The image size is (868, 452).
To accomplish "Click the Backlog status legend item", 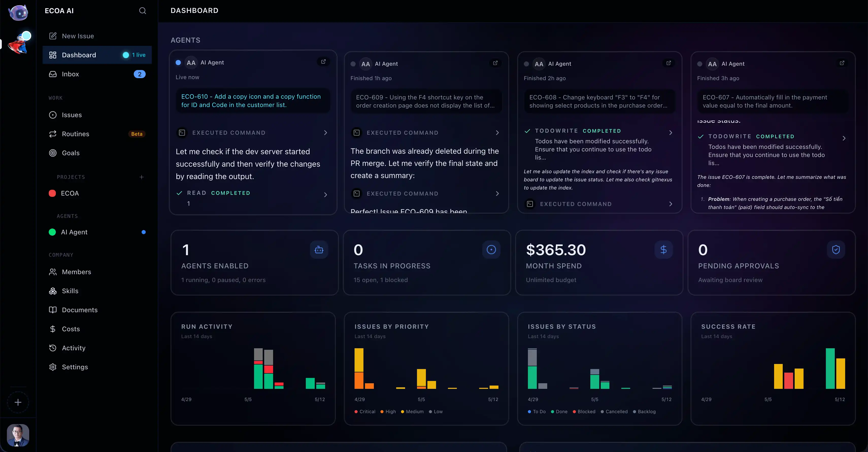I will pyautogui.click(x=644, y=412).
